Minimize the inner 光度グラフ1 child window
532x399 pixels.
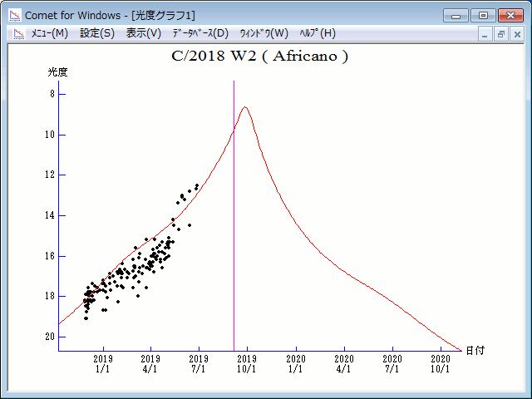(x=485, y=34)
